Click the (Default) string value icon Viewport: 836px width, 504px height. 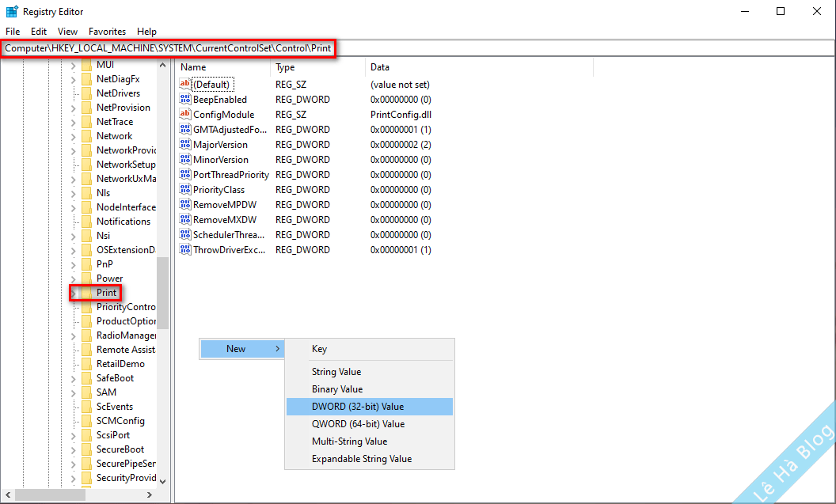[x=186, y=85]
